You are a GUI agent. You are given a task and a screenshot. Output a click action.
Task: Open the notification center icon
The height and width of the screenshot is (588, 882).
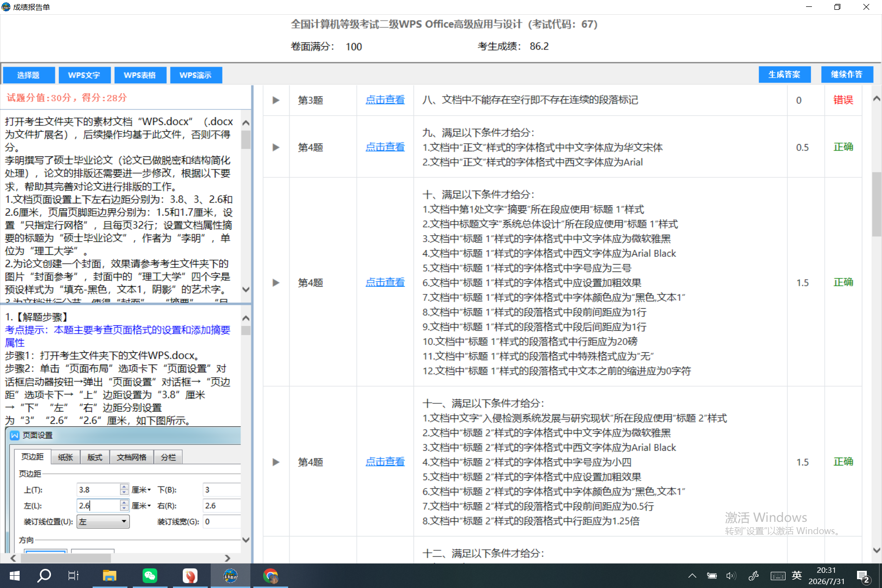pyautogui.click(x=863, y=576)
